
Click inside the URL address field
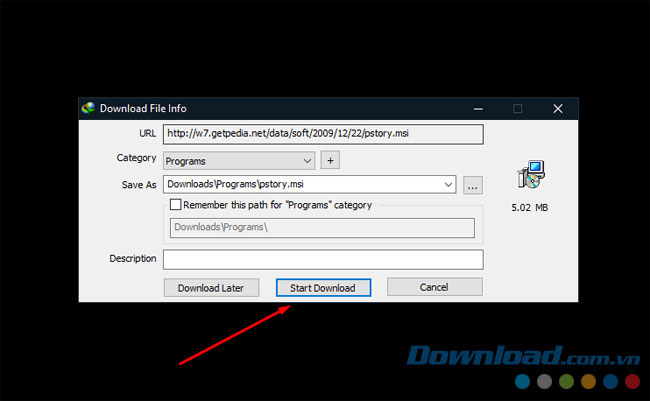[x=323, y=133]
